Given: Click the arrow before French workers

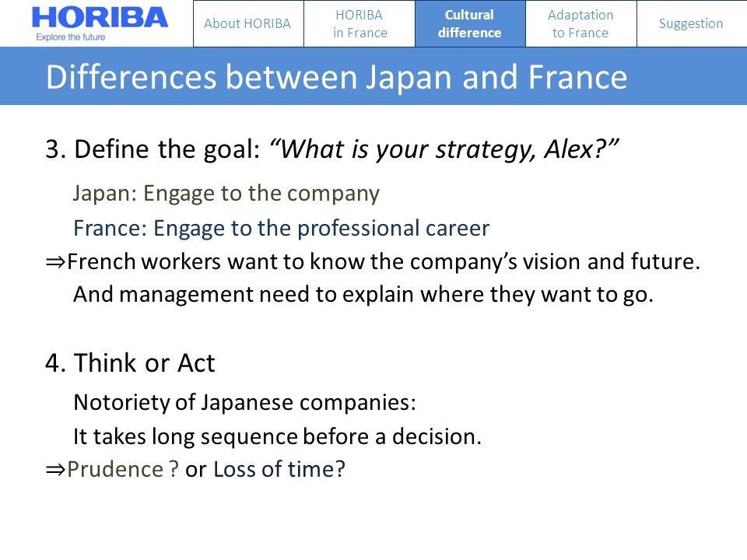Looking at the screenshot, I should 55,262.
